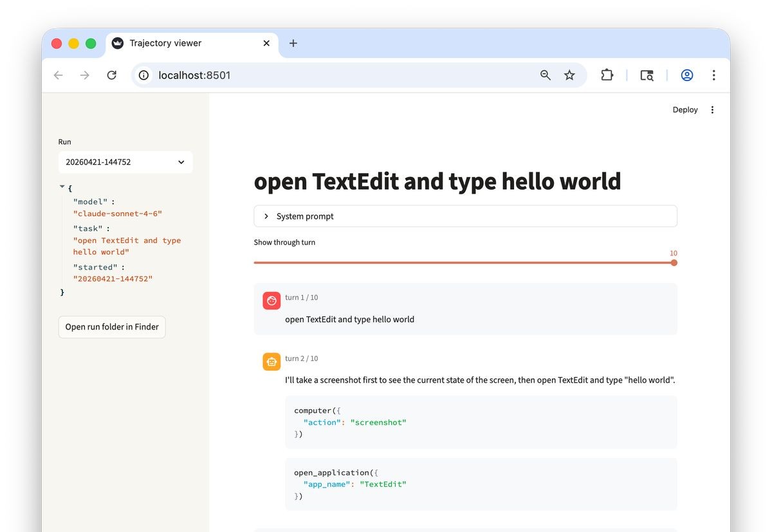Viewport: 772px width, 532px height.
Task: Click the user avatar icon for turn 1
Action: coord(271,300)
